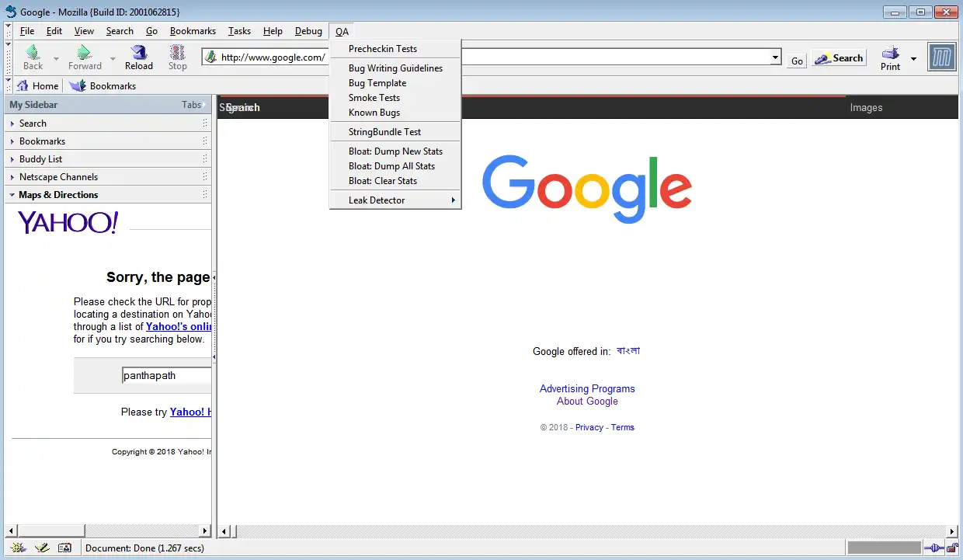This screenshot has height=560, width=963.
Task: Click the Images link on Google
Action: click(x=866, y=108)
